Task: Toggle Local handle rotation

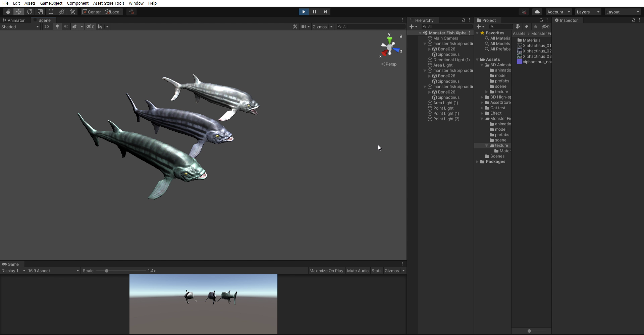Action: tap(113, 12)
